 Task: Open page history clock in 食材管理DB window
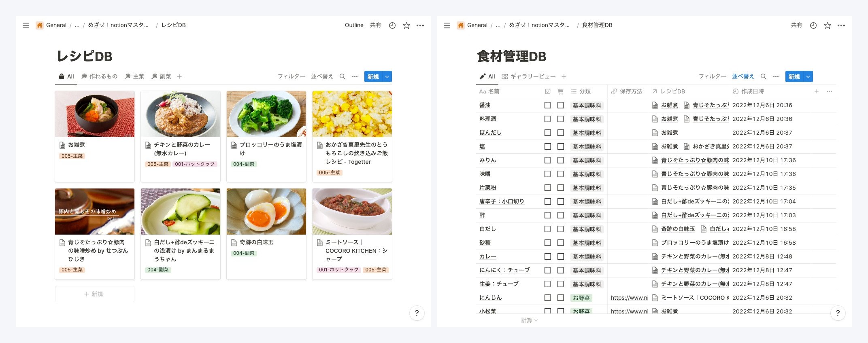pos(813,25)
